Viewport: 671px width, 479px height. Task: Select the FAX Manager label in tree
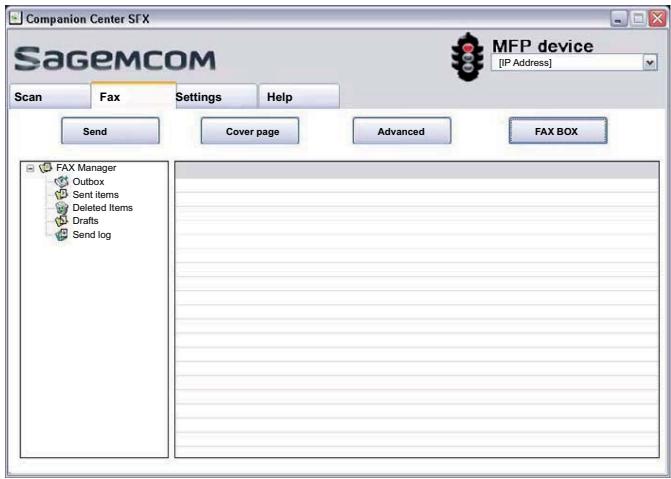[86, 168]
